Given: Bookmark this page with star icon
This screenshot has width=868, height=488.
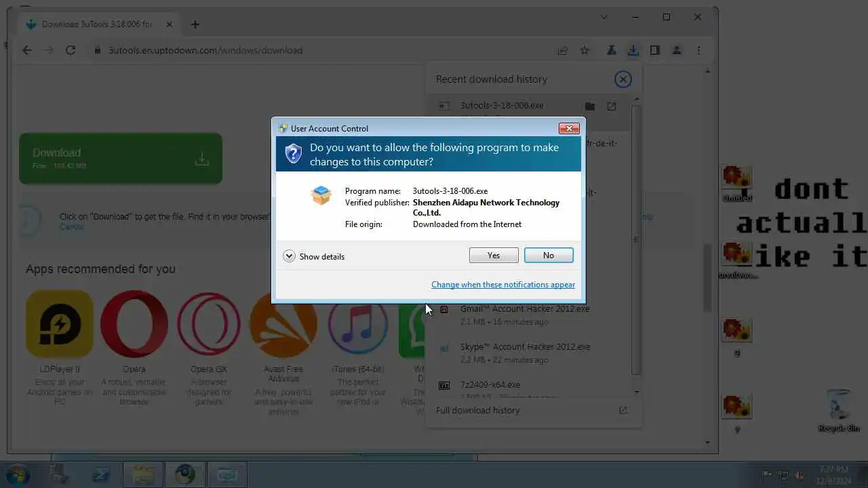Looking at the screenshot, I should [585, 50].
